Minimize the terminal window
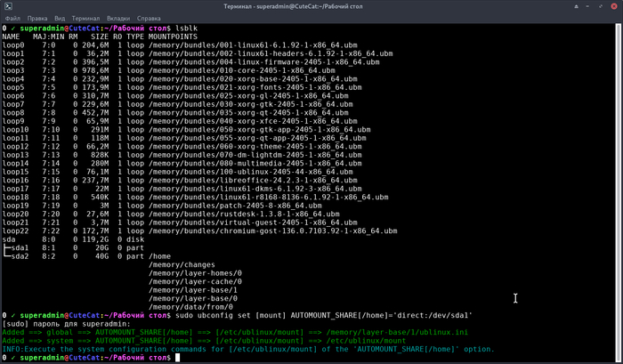The height and width of the screenshot is (364, 623). tap(588, 6)
